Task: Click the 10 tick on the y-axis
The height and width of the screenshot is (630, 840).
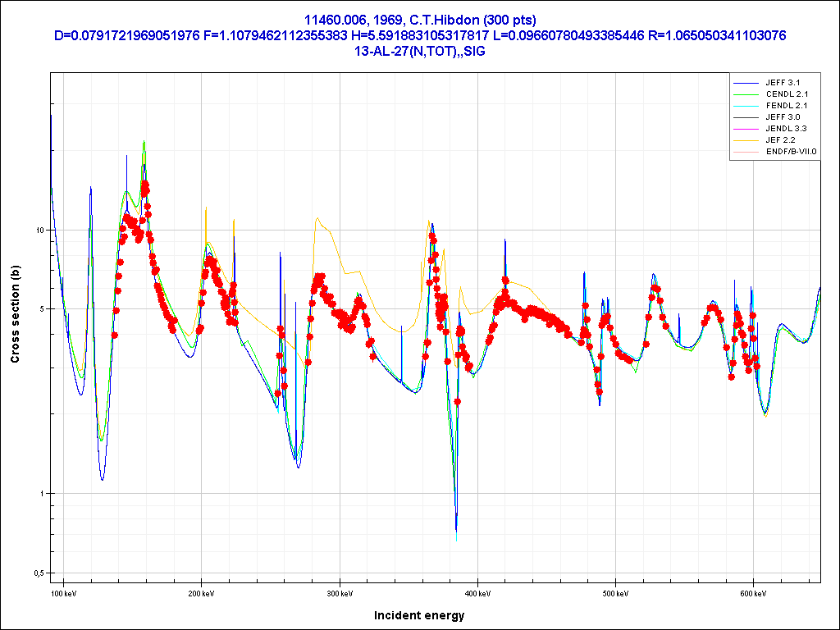Action: pos(39,230)
